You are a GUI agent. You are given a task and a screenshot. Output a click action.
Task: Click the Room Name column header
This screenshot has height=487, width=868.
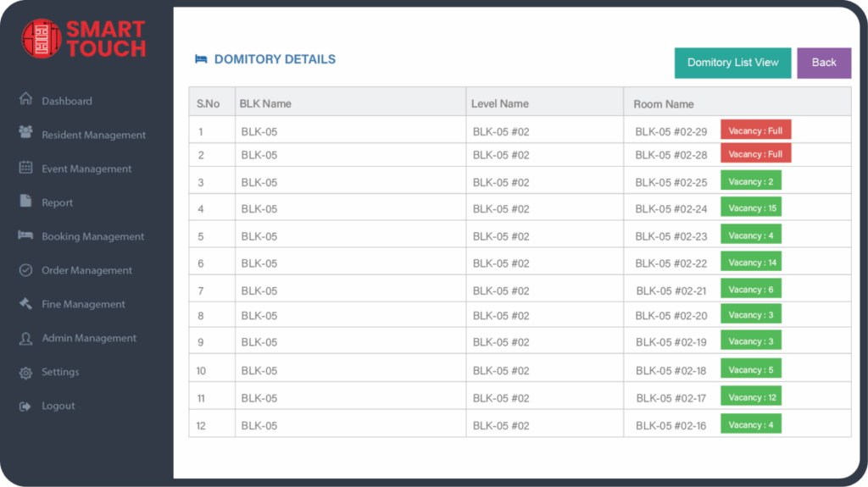click(663, 104)
